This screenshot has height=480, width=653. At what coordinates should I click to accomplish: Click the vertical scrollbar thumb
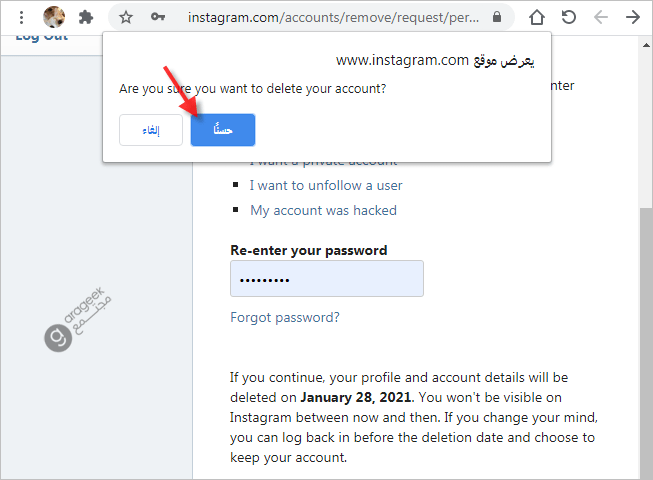[x=646, y=343]
